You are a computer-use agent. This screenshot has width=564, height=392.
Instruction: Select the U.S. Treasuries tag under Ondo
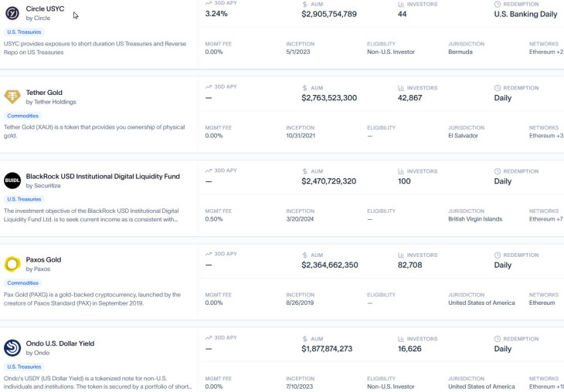click(24, 367)
